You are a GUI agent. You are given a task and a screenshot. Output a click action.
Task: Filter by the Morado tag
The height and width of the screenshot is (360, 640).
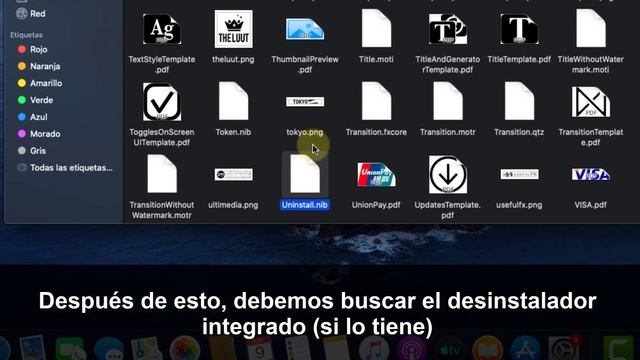coord(39,134)
